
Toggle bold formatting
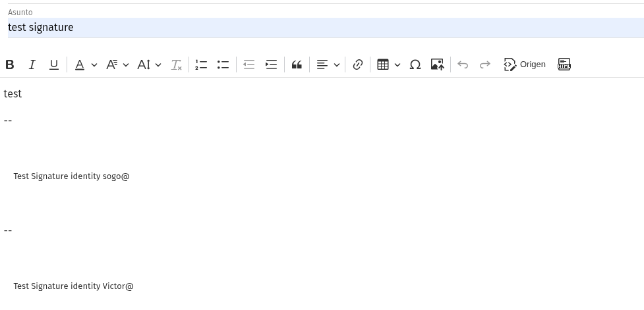click(10, 65)
